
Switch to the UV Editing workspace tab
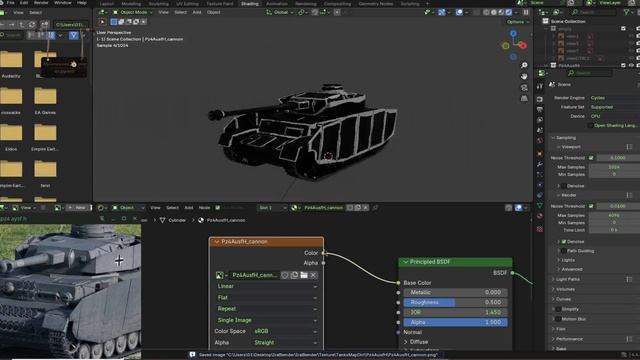pos(187,3)
